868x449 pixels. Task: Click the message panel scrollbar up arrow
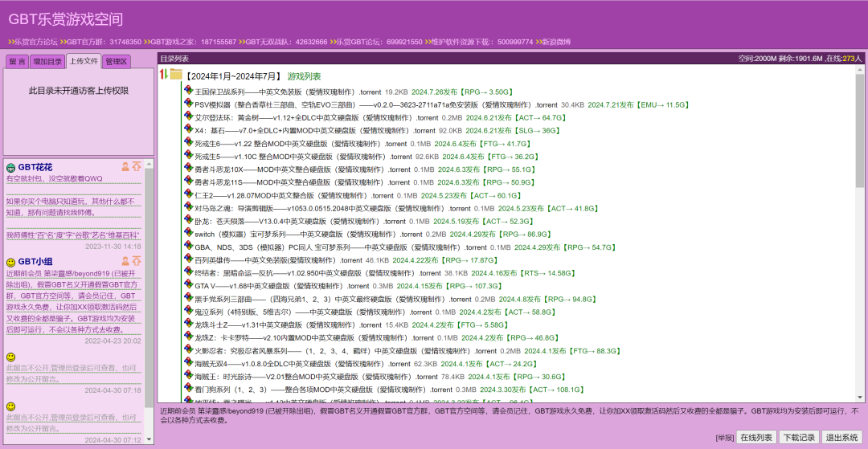click(x=149, y=164)
